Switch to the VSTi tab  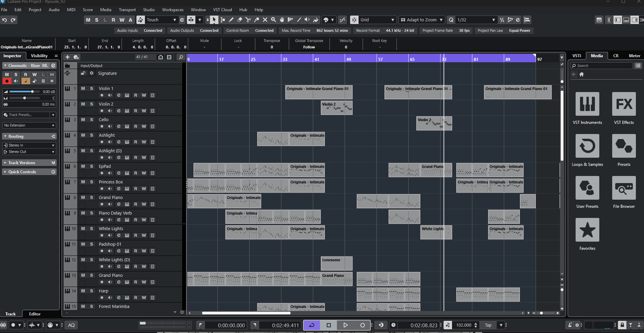coord(577,56)
